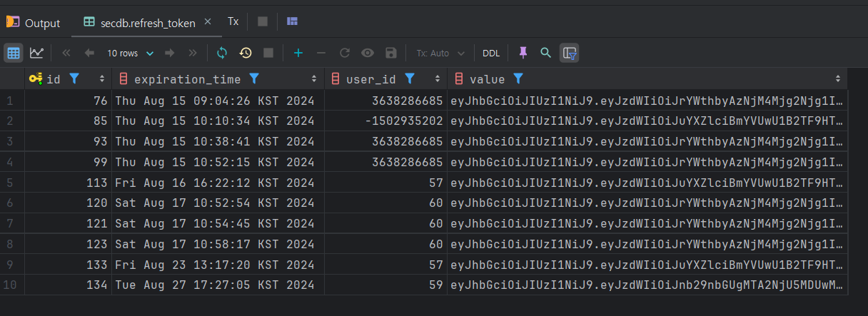This screenshot has height=316, width=868.
Task: Open filter on the value column
Action: point(518,78)
